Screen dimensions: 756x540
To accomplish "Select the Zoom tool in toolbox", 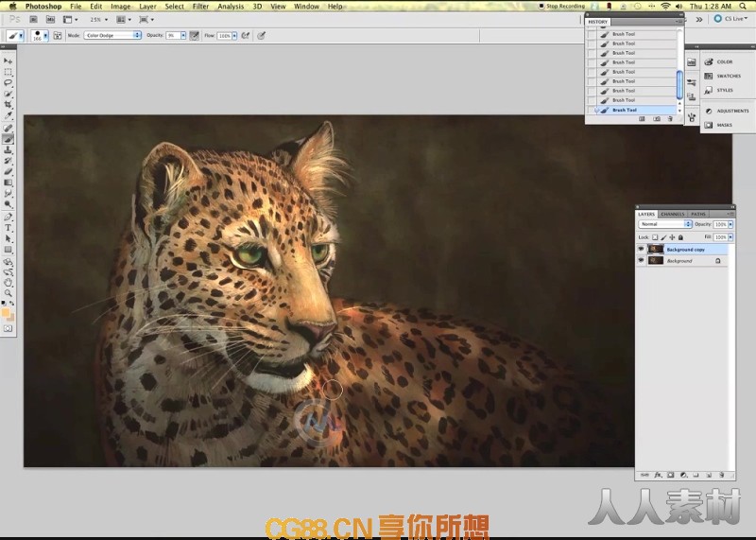I will (x=8, y=293).
